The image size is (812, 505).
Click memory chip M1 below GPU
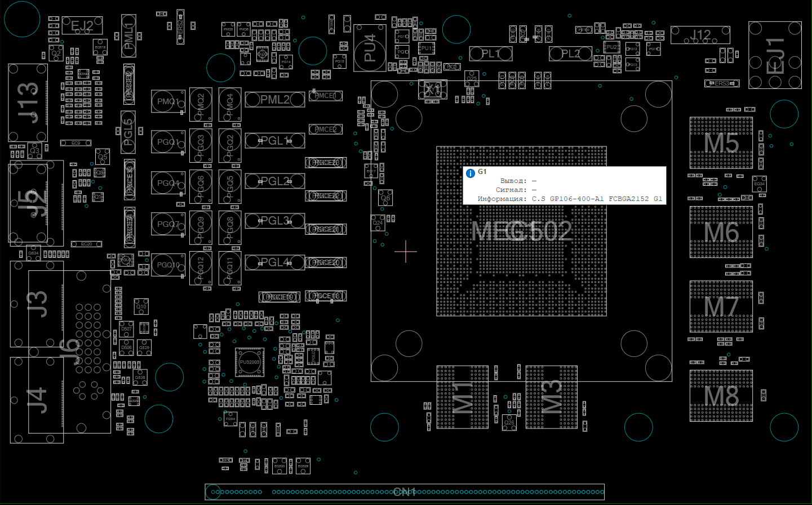462,397
